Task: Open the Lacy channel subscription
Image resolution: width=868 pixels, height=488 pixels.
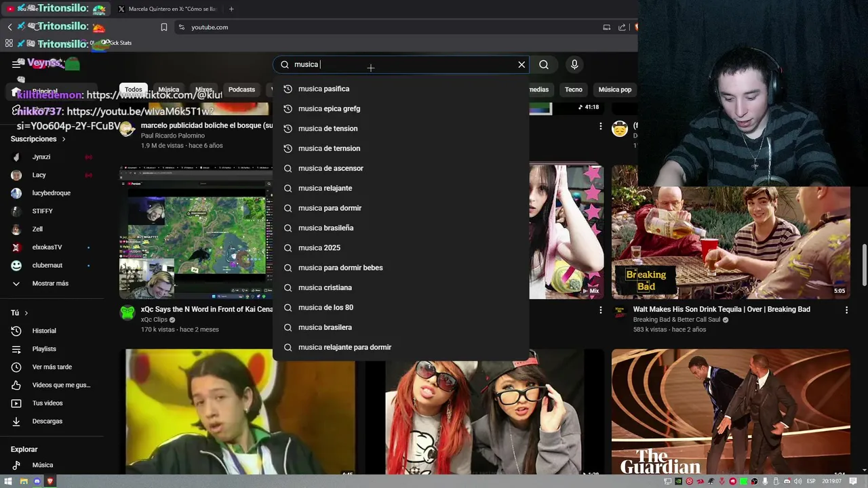Action: [x=52, y=175]
